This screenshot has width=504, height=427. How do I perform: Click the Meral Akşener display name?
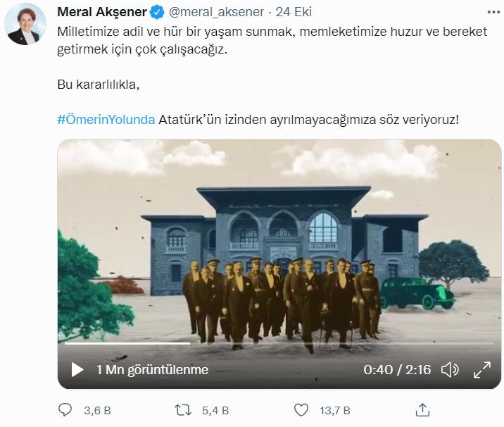(x=101, y=12)
